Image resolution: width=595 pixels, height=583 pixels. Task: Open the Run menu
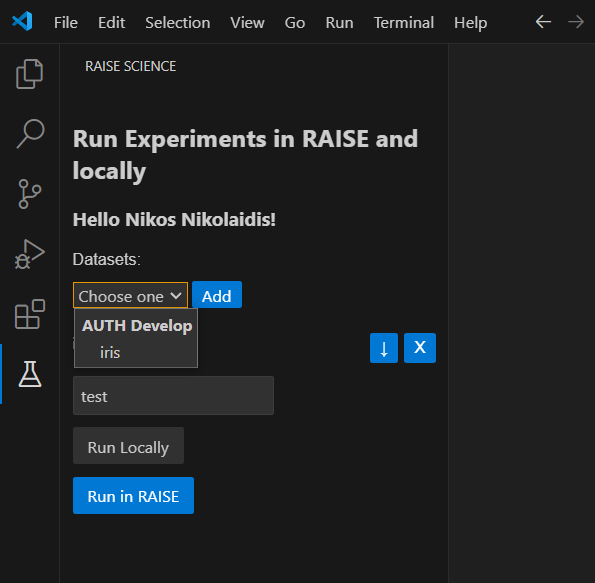[x=339, y=23]
